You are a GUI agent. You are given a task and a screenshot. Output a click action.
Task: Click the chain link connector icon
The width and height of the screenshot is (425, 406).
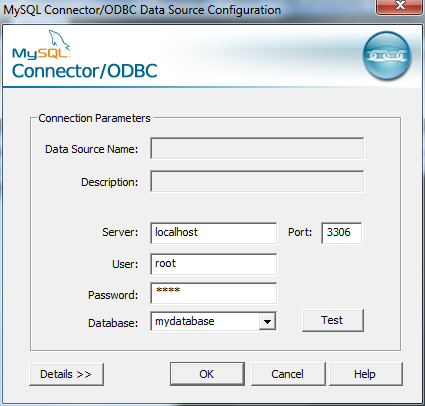click(x=387, y=55)
